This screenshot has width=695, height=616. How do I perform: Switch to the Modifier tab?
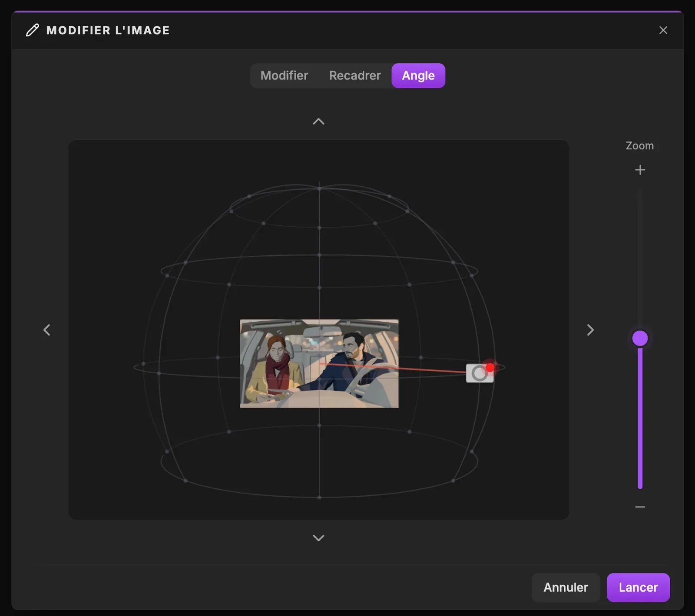(x=284, y=76)
